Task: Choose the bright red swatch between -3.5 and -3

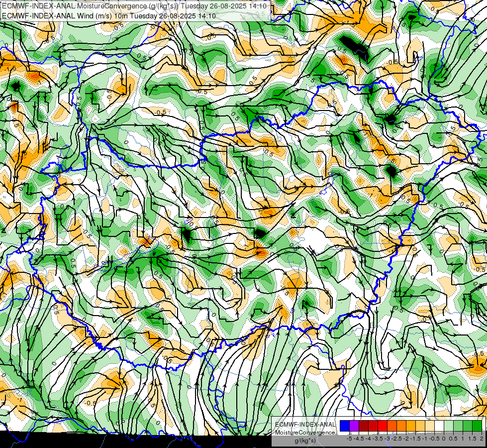Action: click(383, 426)
